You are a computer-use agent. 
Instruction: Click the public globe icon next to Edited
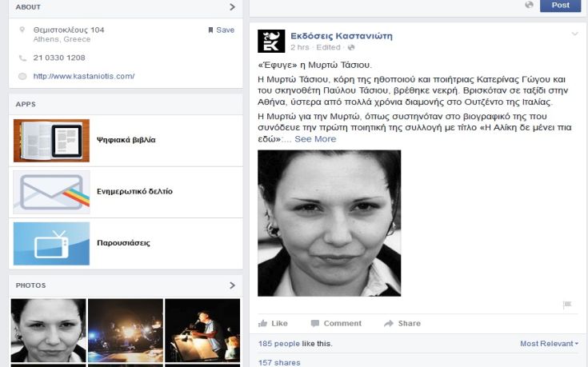(351, 47)
